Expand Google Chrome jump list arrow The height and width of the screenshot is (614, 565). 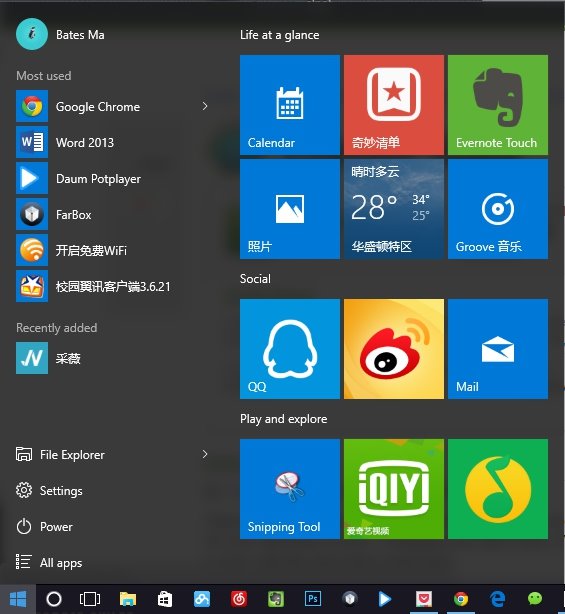[205, 106]
